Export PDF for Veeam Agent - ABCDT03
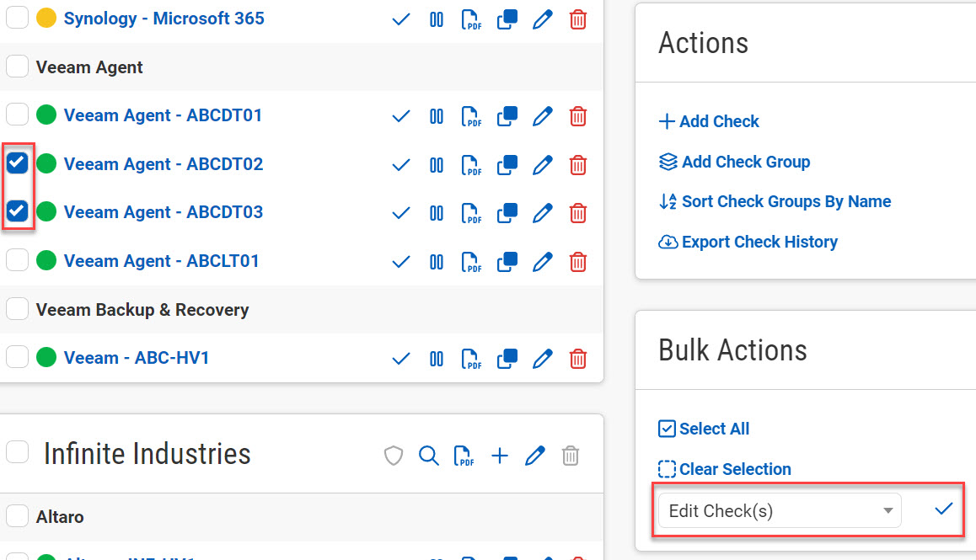This screenshot has height=560, width=976. [473, 212]
